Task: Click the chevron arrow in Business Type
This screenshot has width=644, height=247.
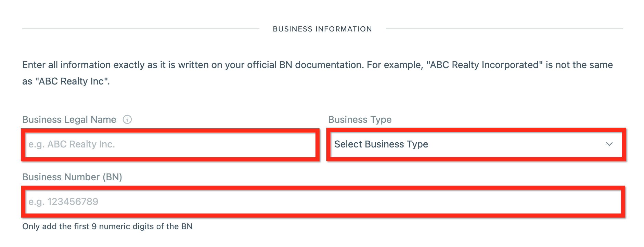Action: pos(609,144)
